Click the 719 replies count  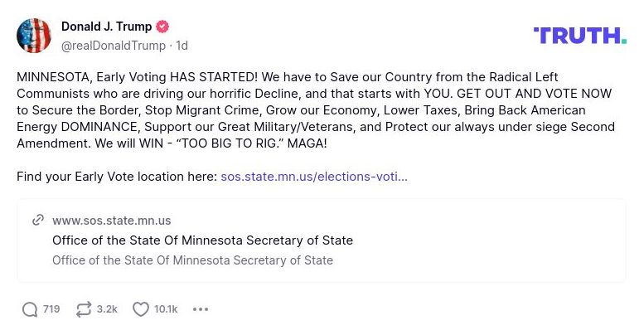coord(51,309)
